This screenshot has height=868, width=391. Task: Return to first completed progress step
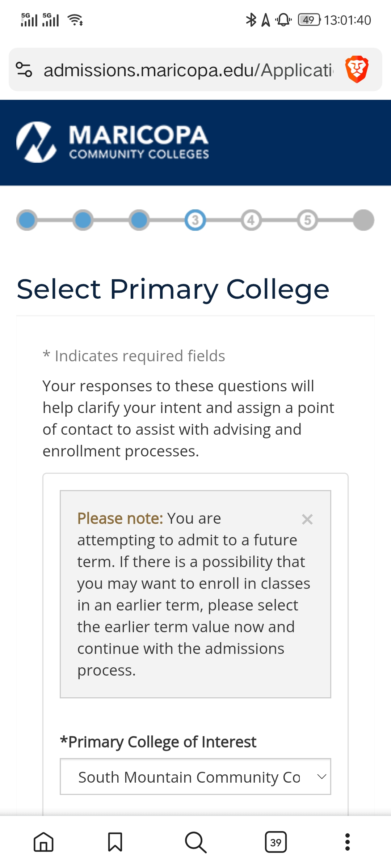(x=27, y=220)
